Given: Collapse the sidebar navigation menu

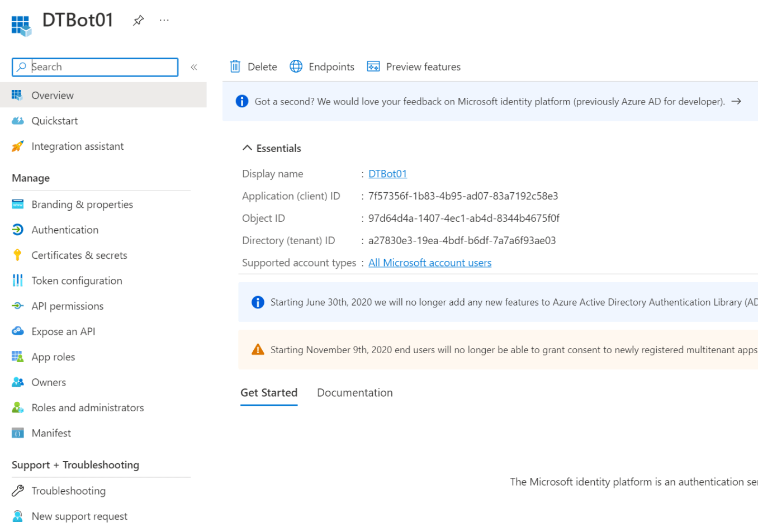Looking at the screenshot, I should (x=194, y=67).
